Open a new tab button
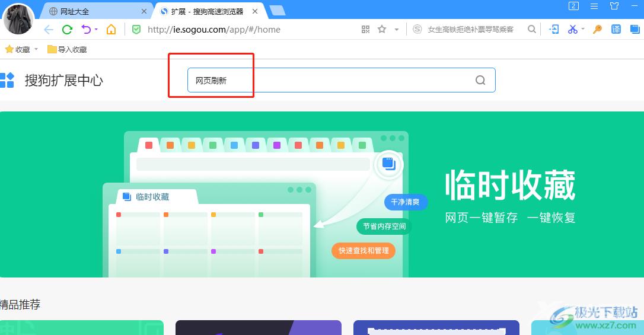The image size is (644, 335). pos(278,11)
